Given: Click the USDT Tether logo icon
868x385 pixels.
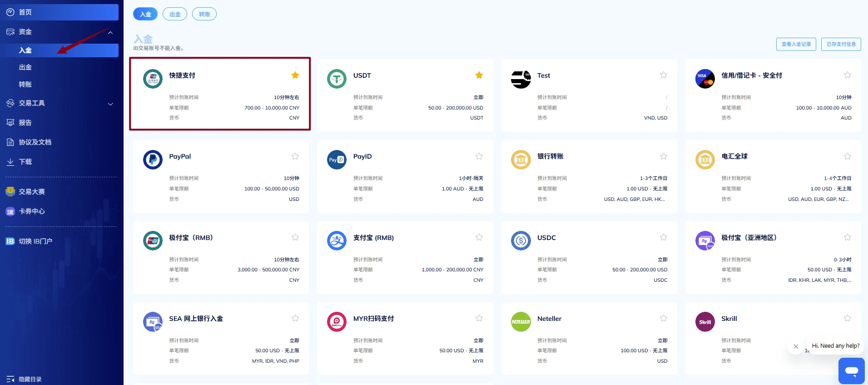Looking at the screenshot, I should pos(337,79).
